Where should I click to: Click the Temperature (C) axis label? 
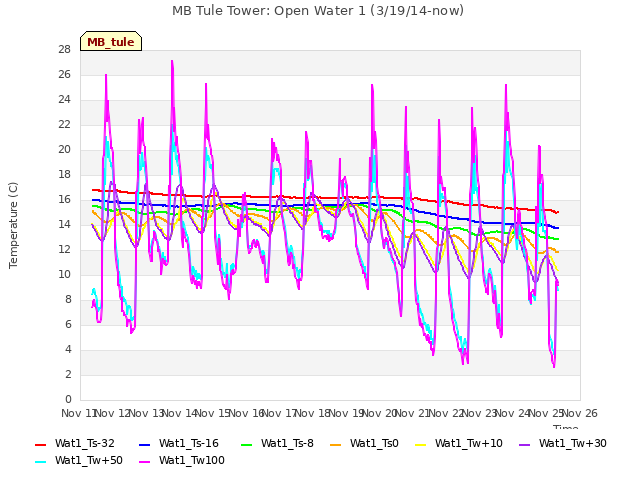(x=13, y=225)
